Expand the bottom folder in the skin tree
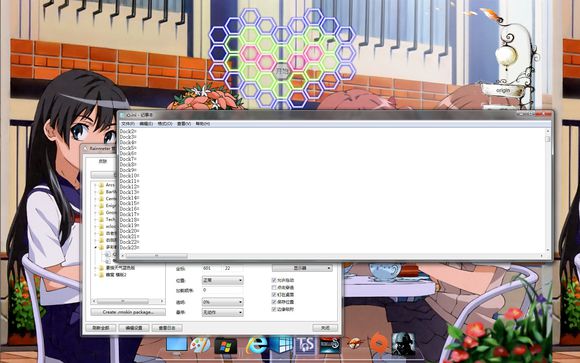The image size is (580, 363). 95,275
